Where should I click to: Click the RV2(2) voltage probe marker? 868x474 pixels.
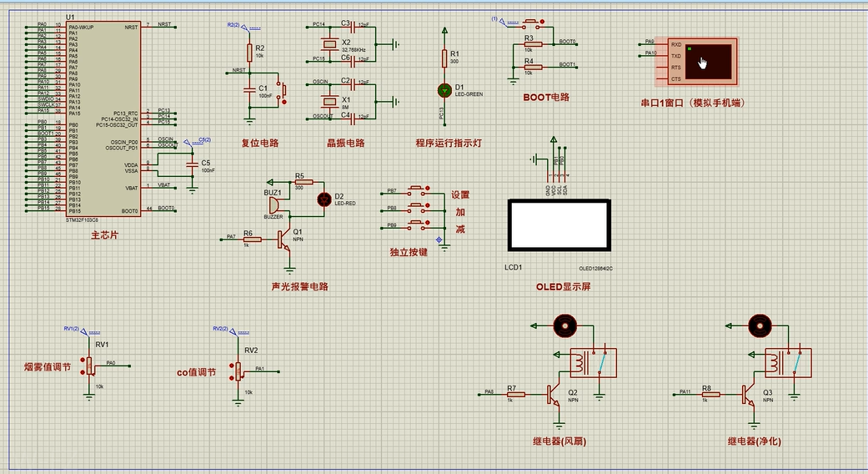231,330
